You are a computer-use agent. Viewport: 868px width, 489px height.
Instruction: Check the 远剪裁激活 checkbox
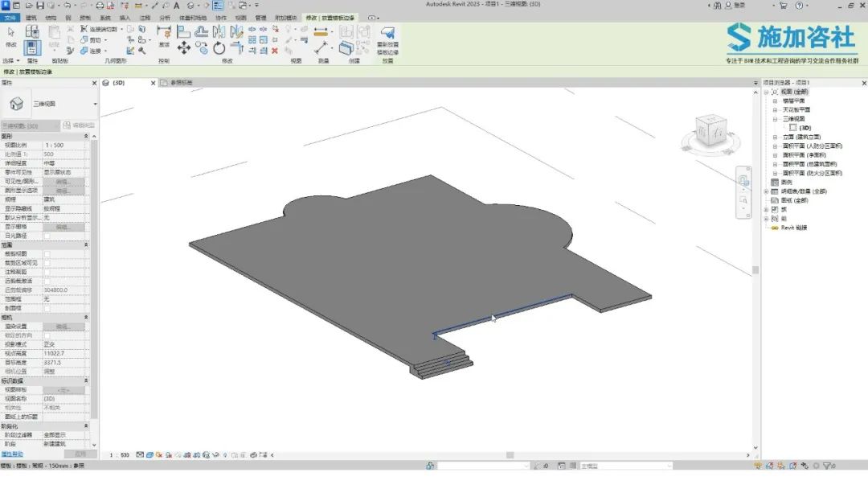click(47, 281)
